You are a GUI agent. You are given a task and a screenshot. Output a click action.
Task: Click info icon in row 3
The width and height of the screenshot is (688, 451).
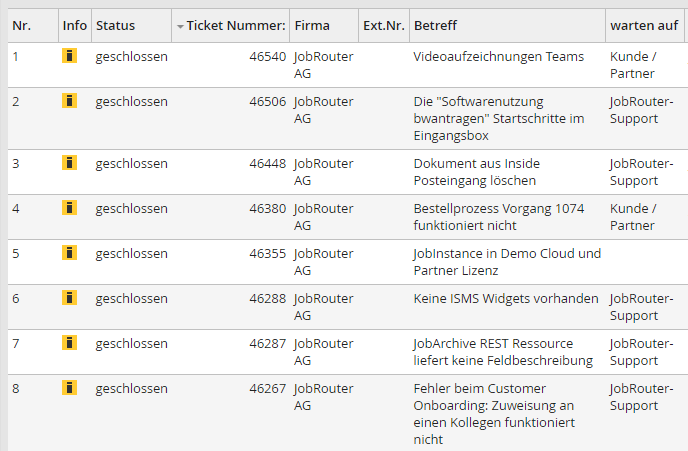tap(69, 162)
